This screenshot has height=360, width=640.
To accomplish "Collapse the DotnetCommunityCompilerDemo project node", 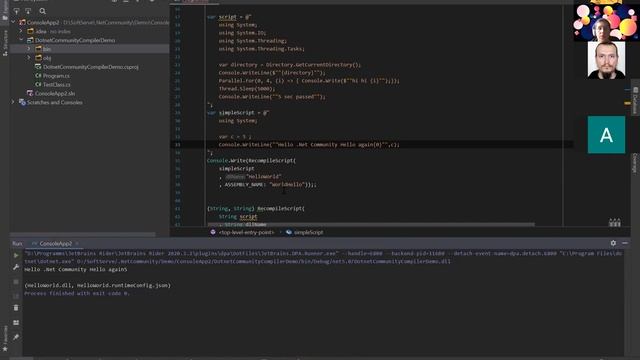I will tap(21, 40).
